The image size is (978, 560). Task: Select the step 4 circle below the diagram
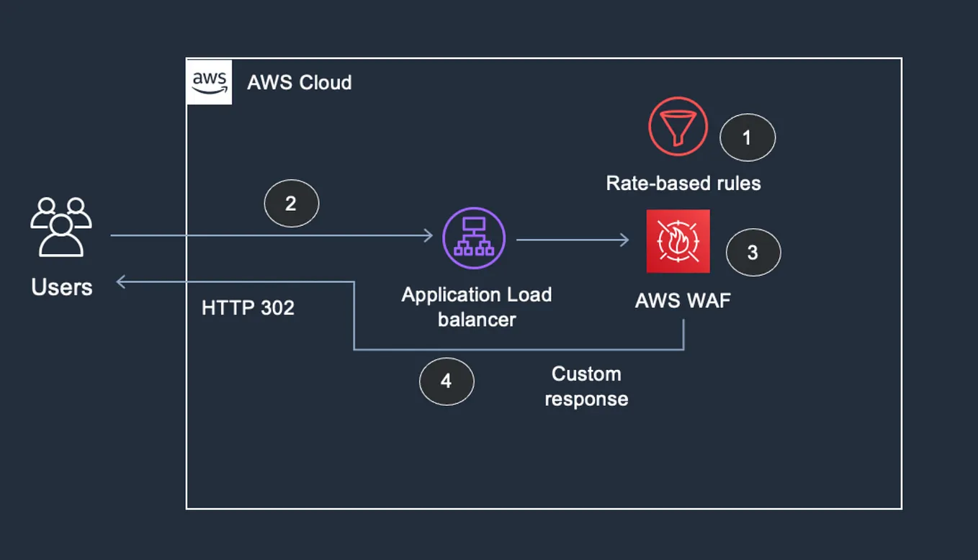[447, 381]
